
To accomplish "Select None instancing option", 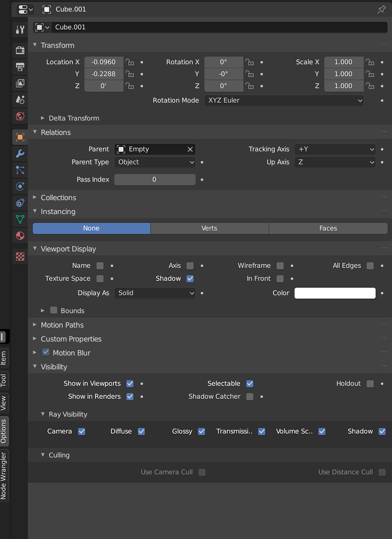I will pyautogui.click(x=92, y=229).
